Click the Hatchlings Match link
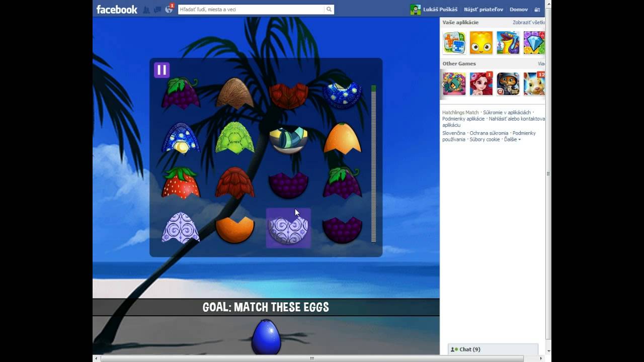644x362 pixels. coord(460,113)
